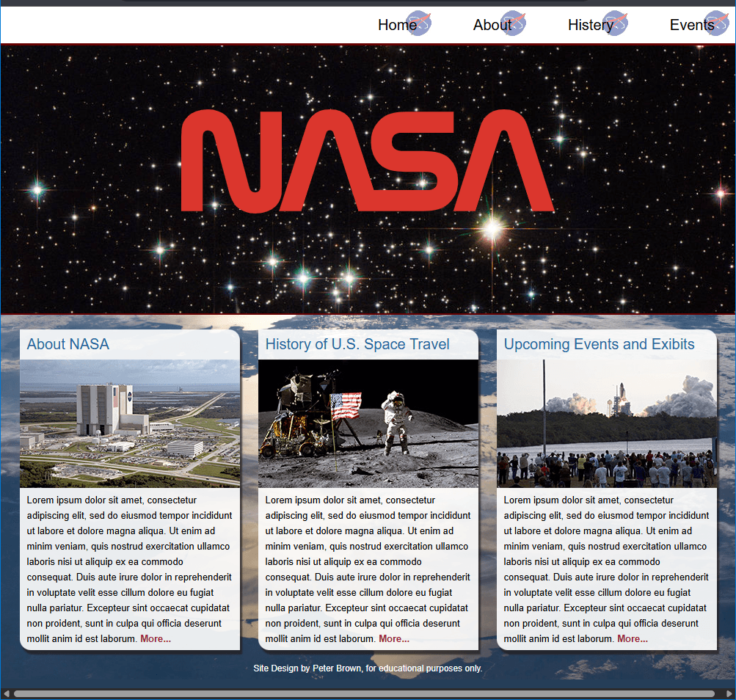736x700 pixels.
Task: Click the shuttle launch crowd photo
Action: (607, 422)
